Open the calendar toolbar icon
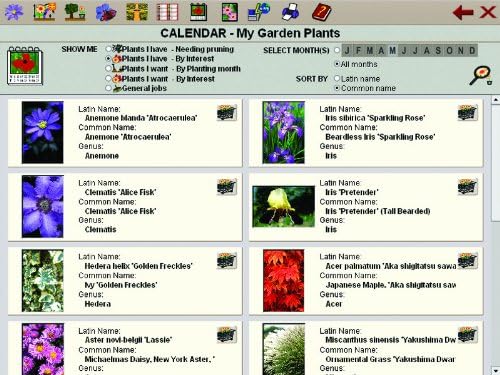Image resolution: width=500 pixels, height=375 pixels. (199, 12)
